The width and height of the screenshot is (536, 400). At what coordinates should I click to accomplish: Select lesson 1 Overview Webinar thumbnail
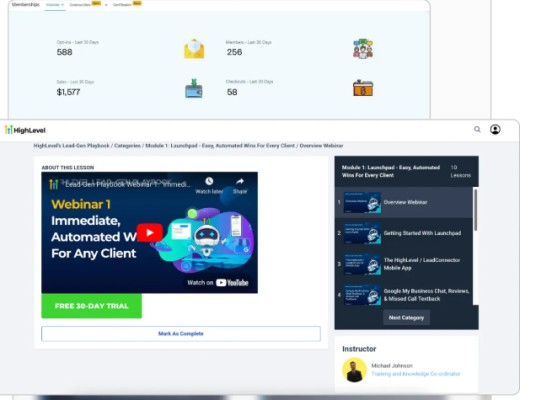[x=362, y=202]
